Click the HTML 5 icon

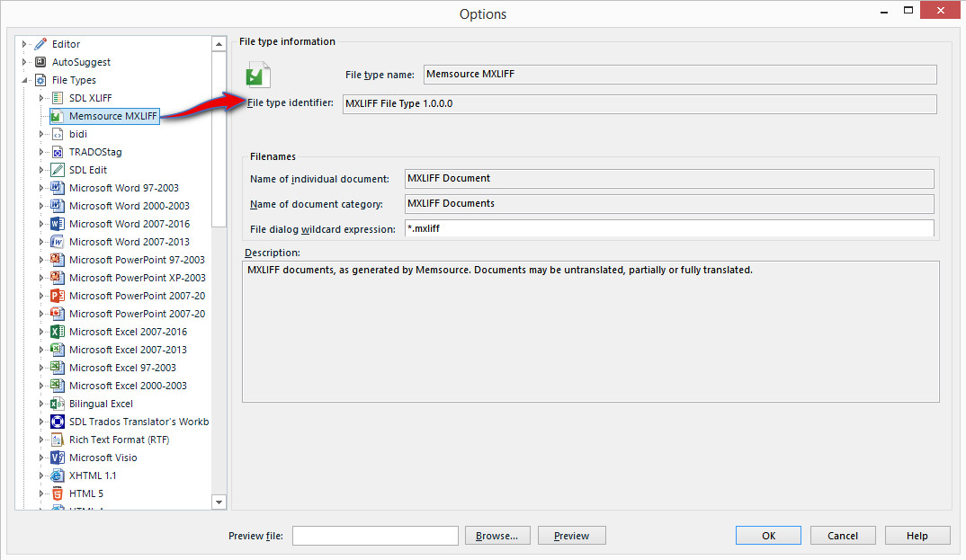click(56, 493)
